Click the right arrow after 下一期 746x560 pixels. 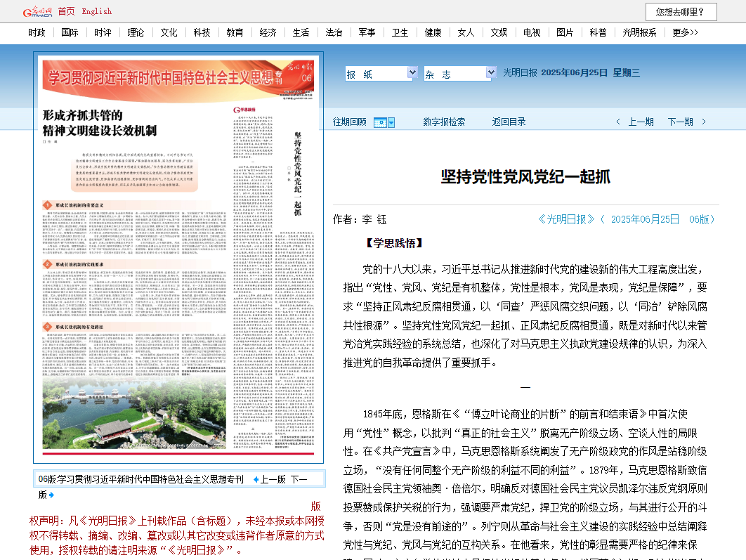coord(704,122)
